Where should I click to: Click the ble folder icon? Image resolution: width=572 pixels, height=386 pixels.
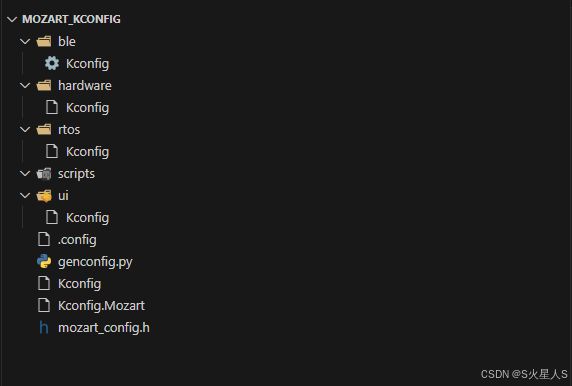point(44,41)
